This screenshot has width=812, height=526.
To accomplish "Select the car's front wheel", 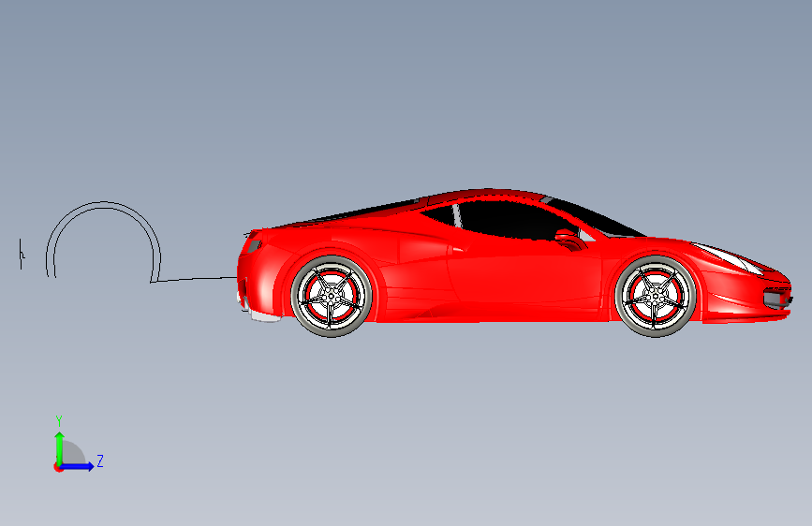I will click(x=655, y=296).
